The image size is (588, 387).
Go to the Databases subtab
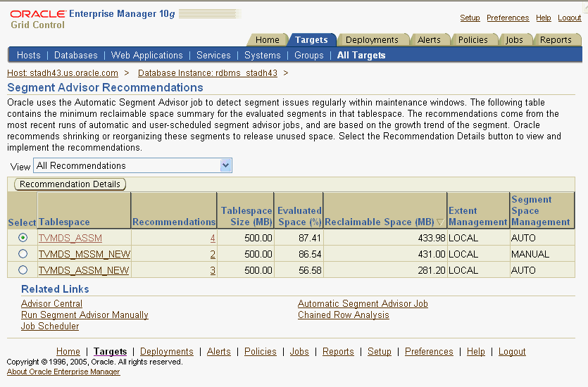point(76,55)
